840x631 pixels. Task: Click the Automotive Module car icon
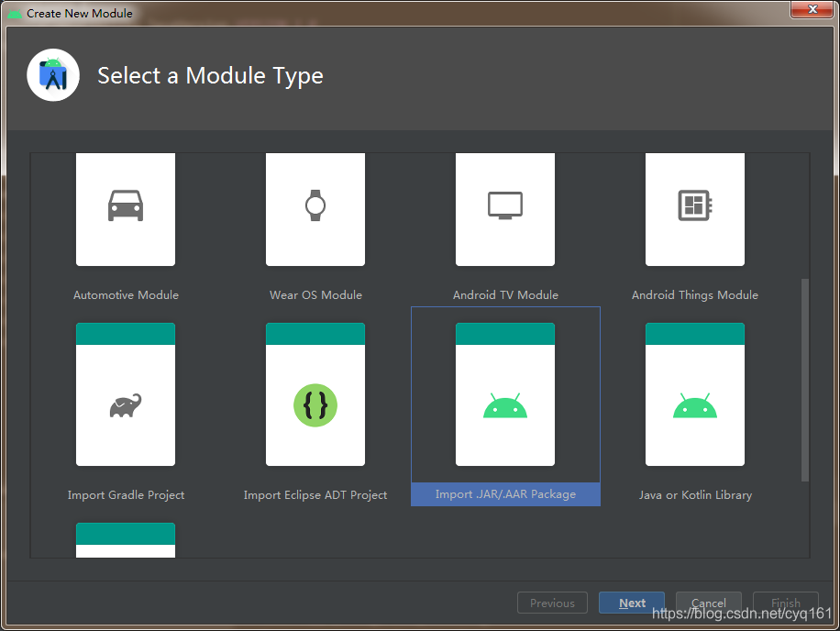point(126,206)
